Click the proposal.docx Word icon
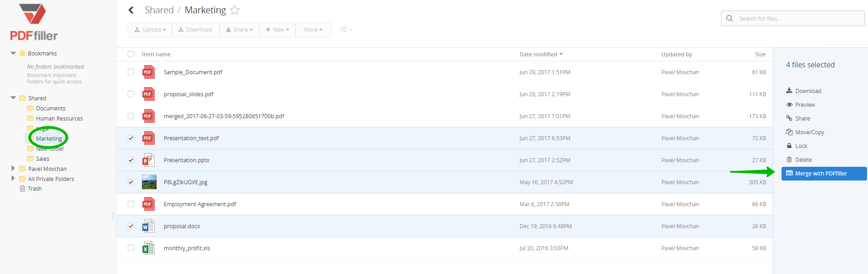Viewport: 868px width, 274px height. tap(148, 226)
